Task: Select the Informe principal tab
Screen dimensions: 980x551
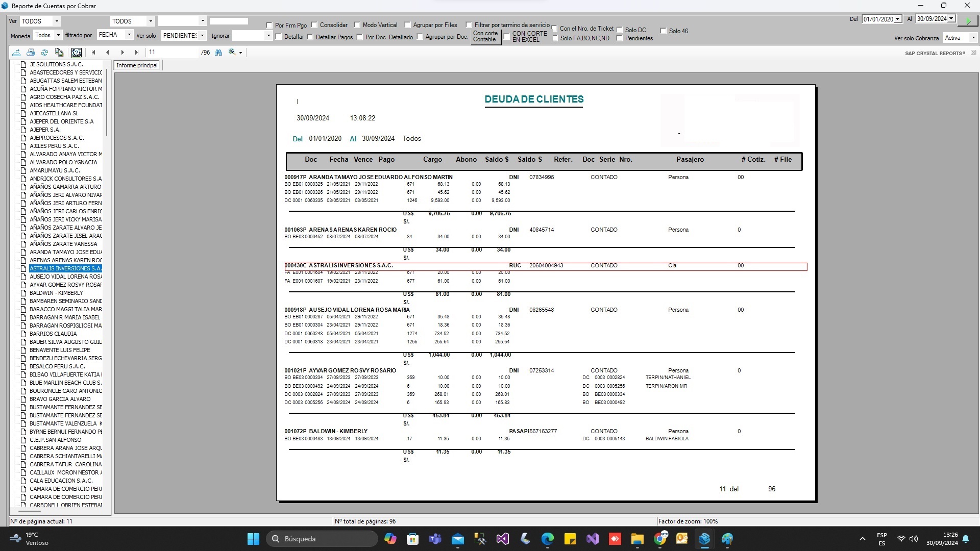Action: click(137, 65)
